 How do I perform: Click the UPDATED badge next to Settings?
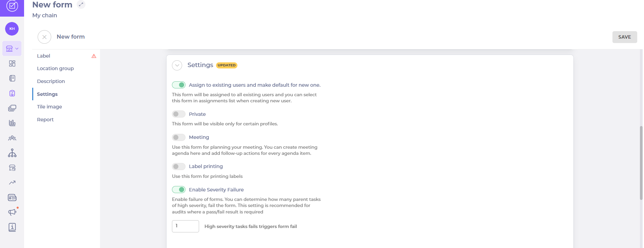tap(227, 65)
